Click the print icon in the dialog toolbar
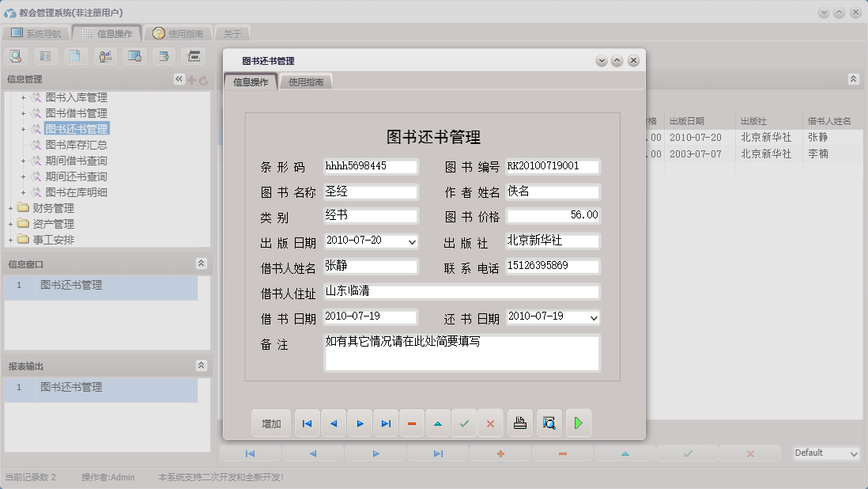This screenshot has width=868, height=489. point(520,423)
